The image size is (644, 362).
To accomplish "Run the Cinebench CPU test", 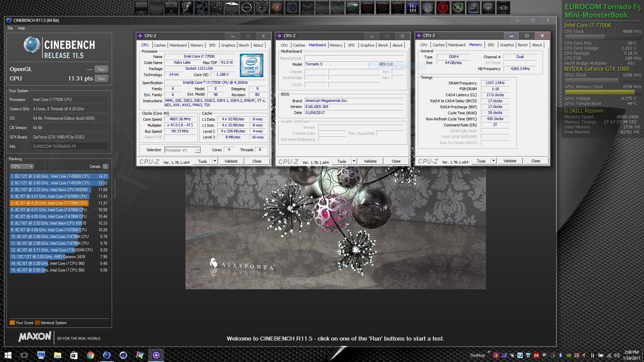I will (101, 78).
